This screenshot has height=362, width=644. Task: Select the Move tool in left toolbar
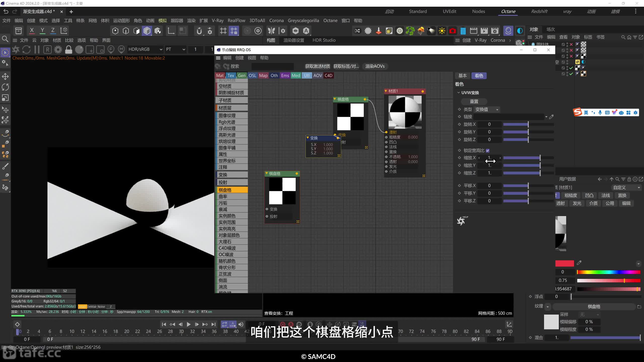5,76
